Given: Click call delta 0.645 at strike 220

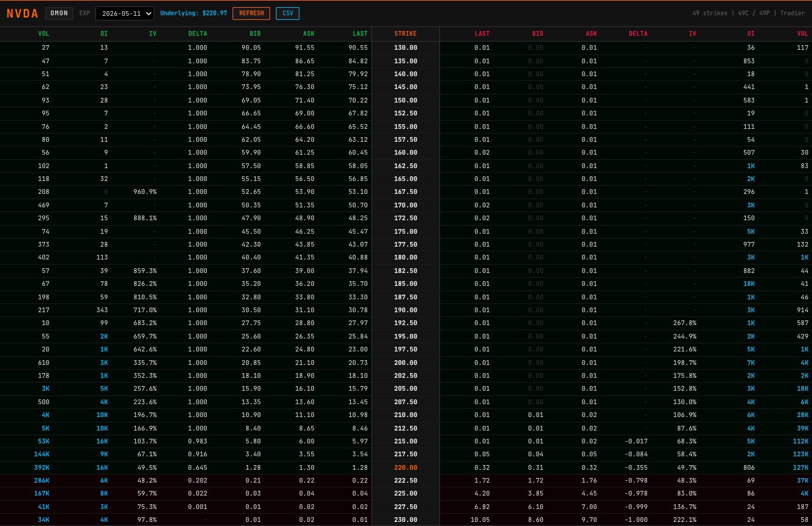Looking at the screenshot, I should click(197, 467).
